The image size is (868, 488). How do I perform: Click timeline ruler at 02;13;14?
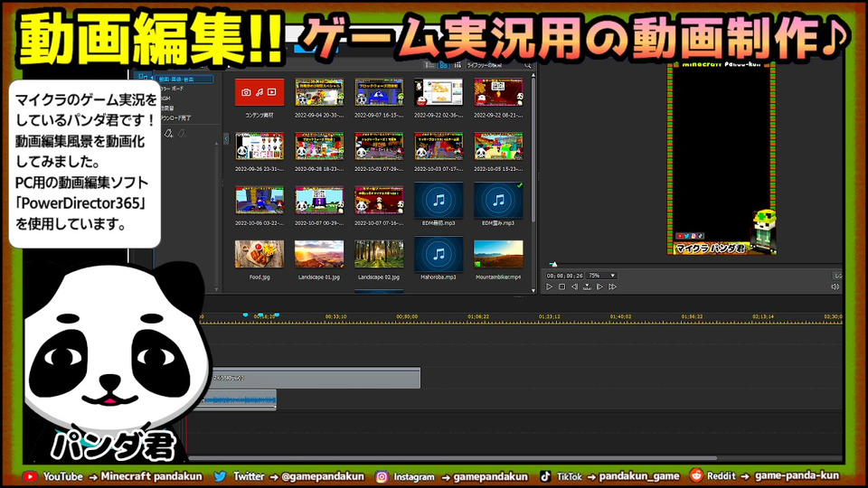click(763, 317)
